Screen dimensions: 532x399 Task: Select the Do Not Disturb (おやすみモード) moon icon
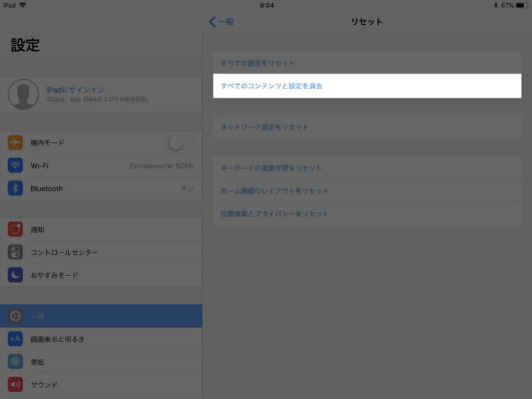pyautogui.click(x=15, y=275)
